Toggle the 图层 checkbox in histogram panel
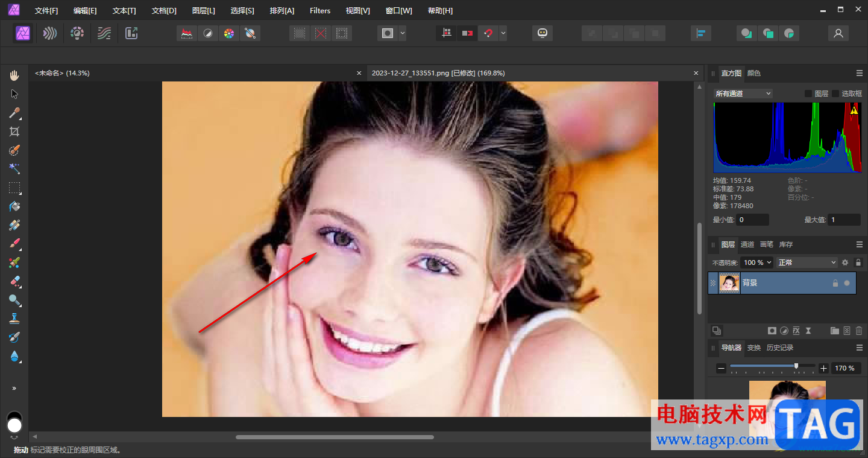 click(x=808, y=94)
